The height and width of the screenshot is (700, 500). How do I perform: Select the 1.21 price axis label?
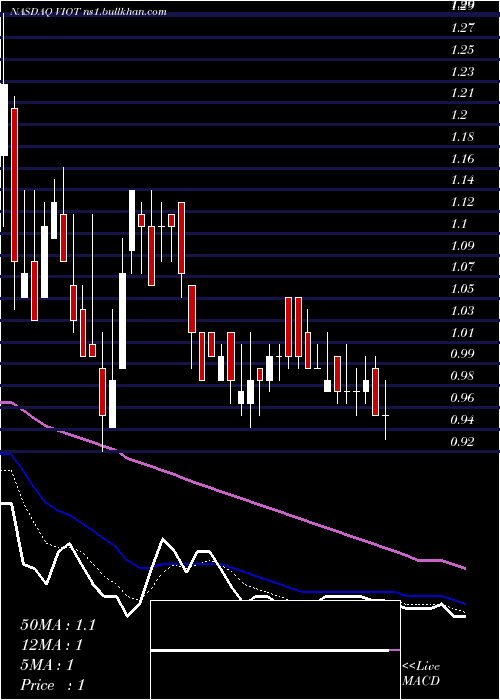[x=462, y=93]
